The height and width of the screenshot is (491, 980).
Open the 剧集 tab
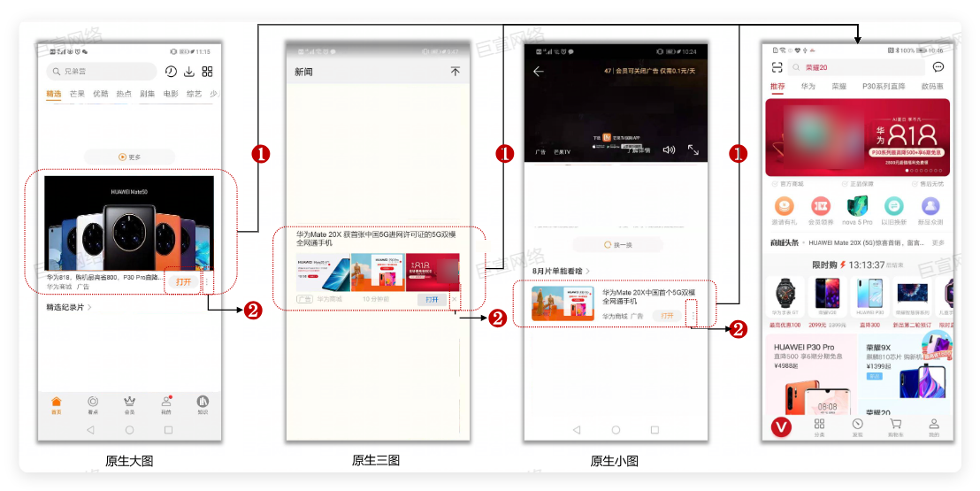147,94
